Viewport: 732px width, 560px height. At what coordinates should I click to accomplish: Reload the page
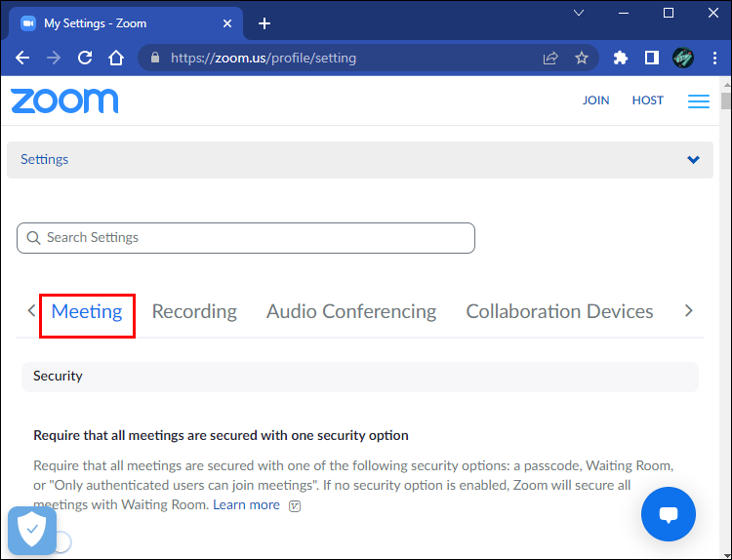click(x=85, y=58)
